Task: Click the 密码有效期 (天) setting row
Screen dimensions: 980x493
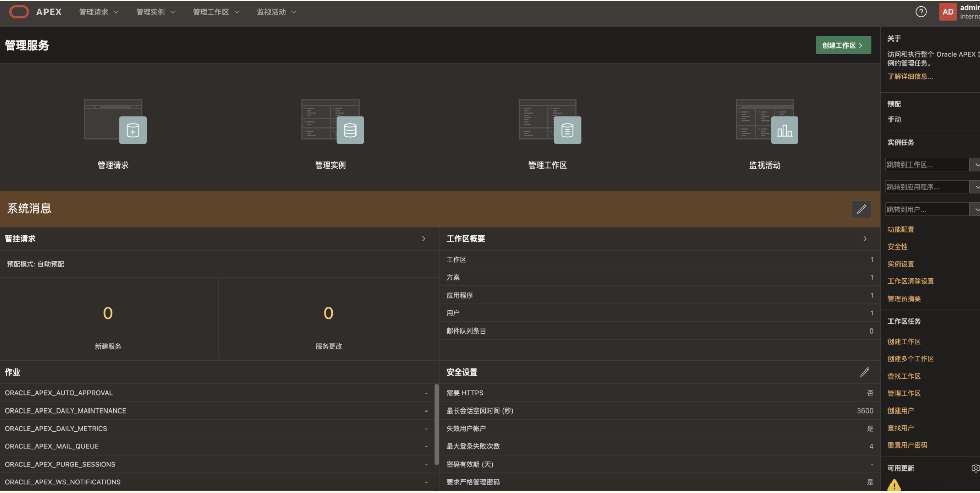Action: [659, 464]
